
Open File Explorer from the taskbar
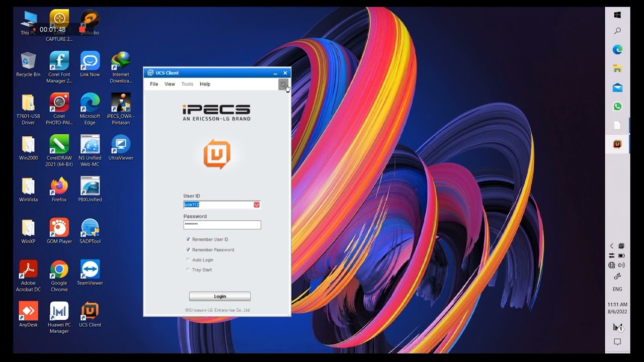pos(617,68)
